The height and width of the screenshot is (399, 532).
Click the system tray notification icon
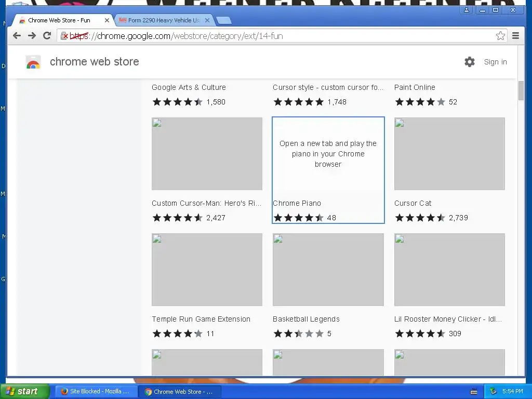[494, 391]
